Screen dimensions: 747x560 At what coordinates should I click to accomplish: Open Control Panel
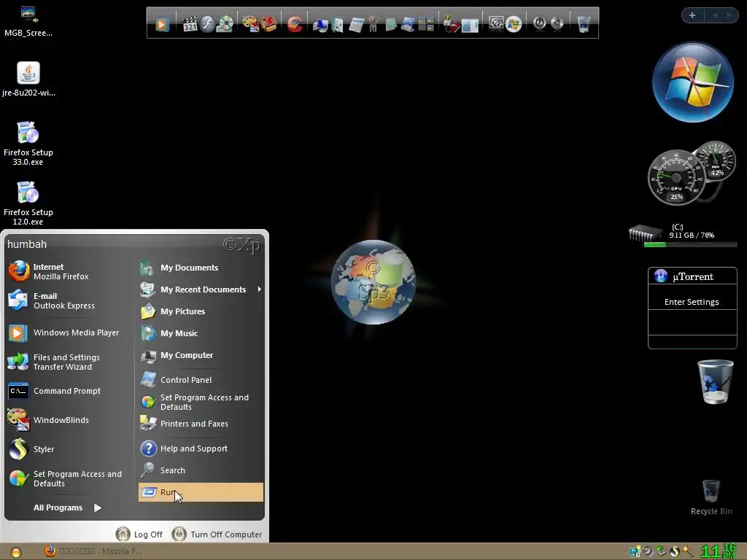(201, 379)
